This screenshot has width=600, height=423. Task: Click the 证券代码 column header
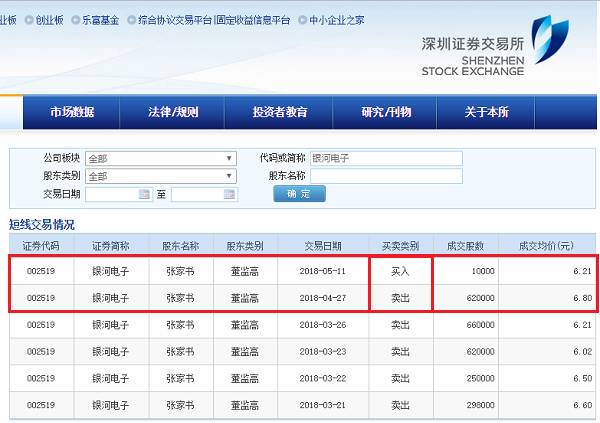pos(41,246)
